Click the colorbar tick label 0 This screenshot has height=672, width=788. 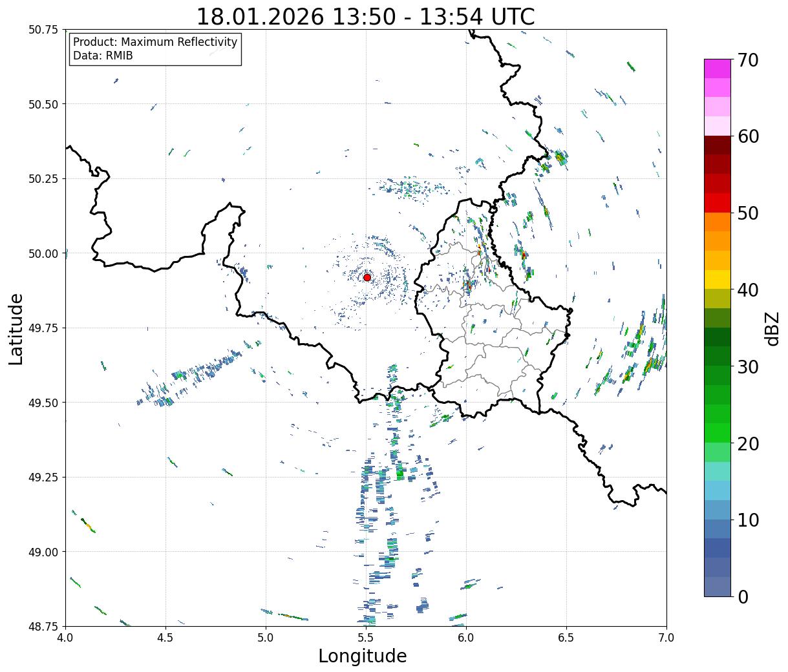tap(743, 596)
